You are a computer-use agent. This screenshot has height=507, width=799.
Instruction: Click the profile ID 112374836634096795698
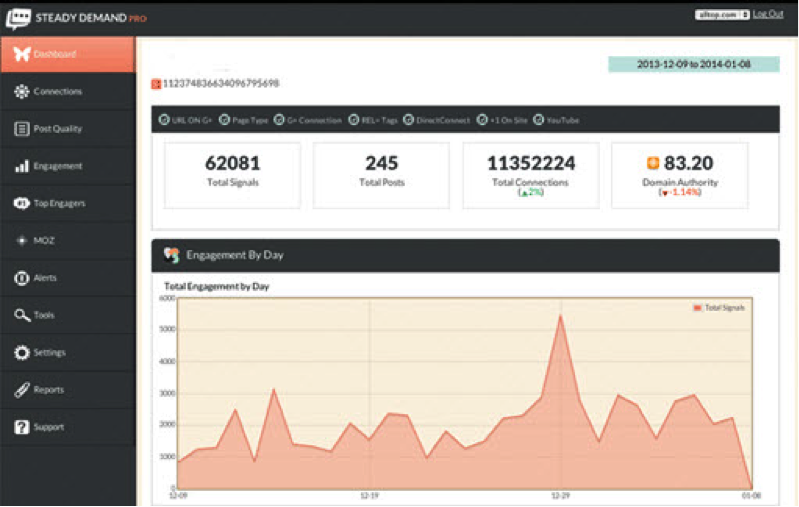[x=221, y=84]
